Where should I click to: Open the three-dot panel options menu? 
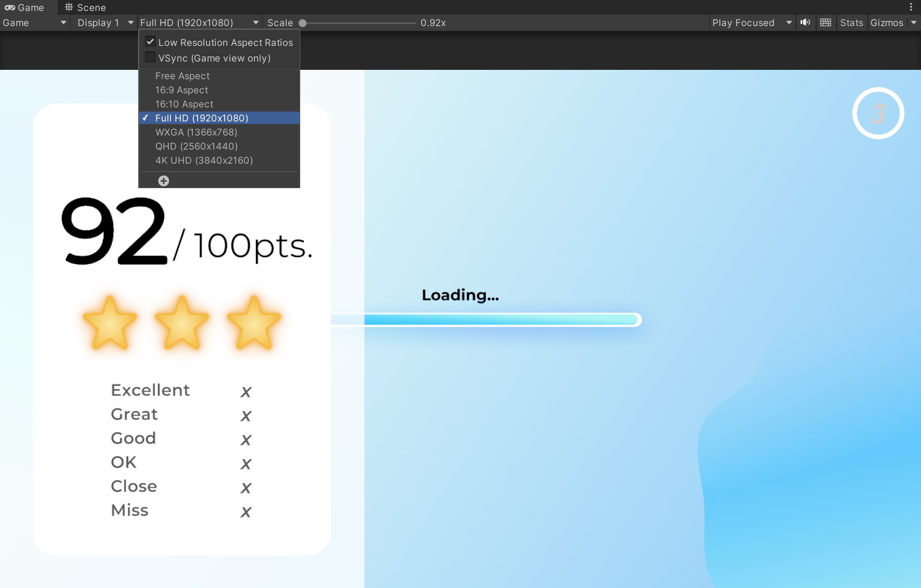pyautogui.click(x=911, y=7)
